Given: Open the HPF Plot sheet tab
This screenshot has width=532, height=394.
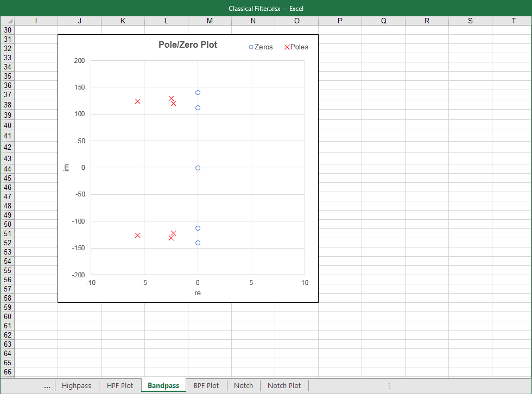Looking at the screenshot, I should (119, 385).
